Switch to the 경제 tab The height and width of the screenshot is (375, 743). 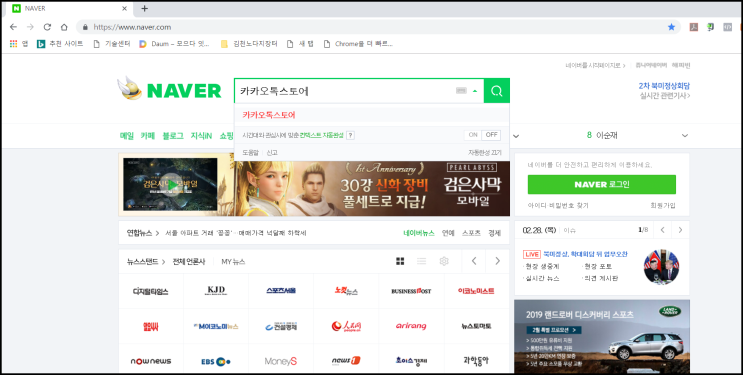coord(494,233)
